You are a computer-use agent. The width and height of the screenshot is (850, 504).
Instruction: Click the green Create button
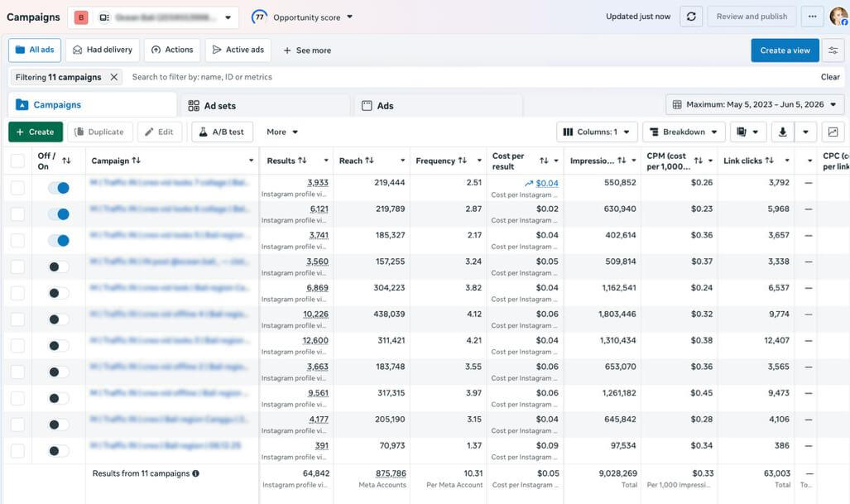point(36,132)
